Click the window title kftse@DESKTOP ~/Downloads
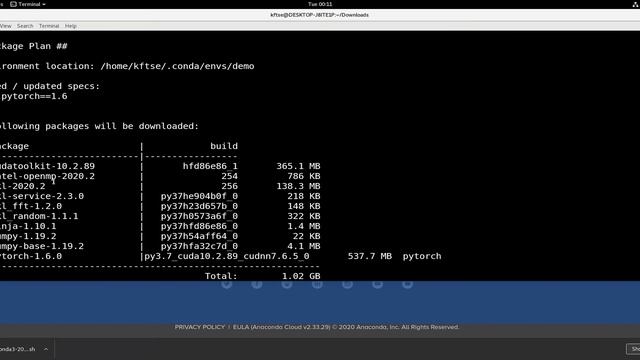 click(x=320, y=15)
